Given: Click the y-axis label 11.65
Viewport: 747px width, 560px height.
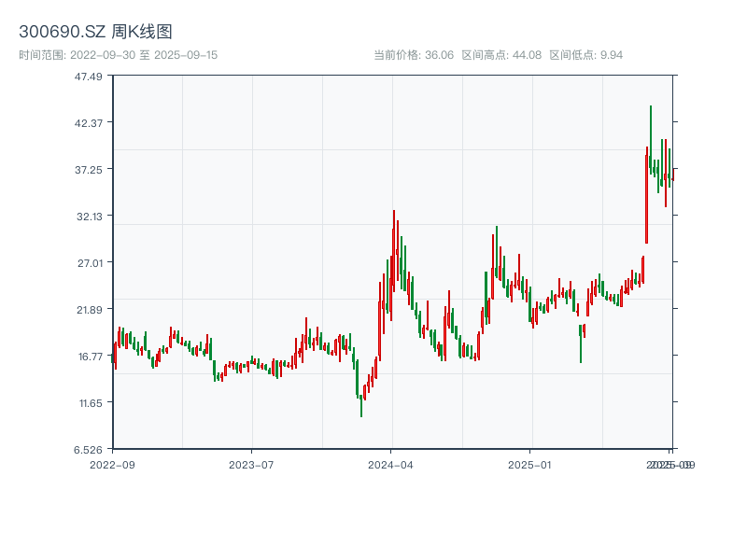Looking at the screenshot, I should (x=91, y=403).
